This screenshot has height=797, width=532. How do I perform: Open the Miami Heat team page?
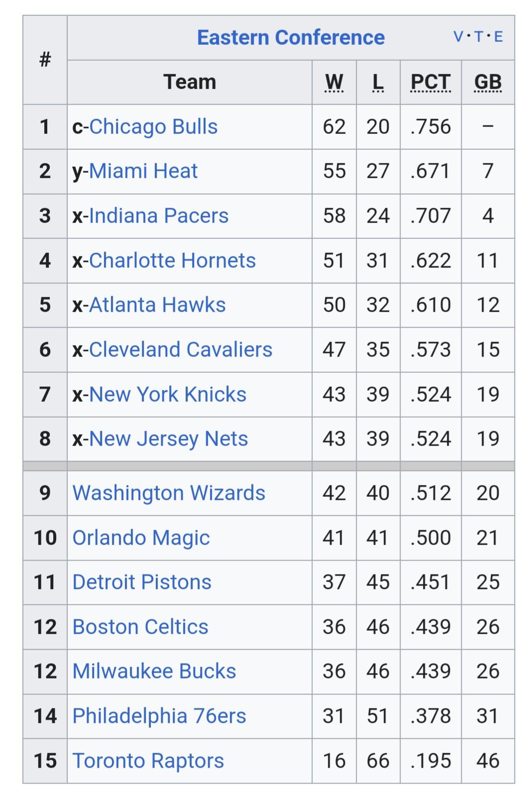[143, 171]
